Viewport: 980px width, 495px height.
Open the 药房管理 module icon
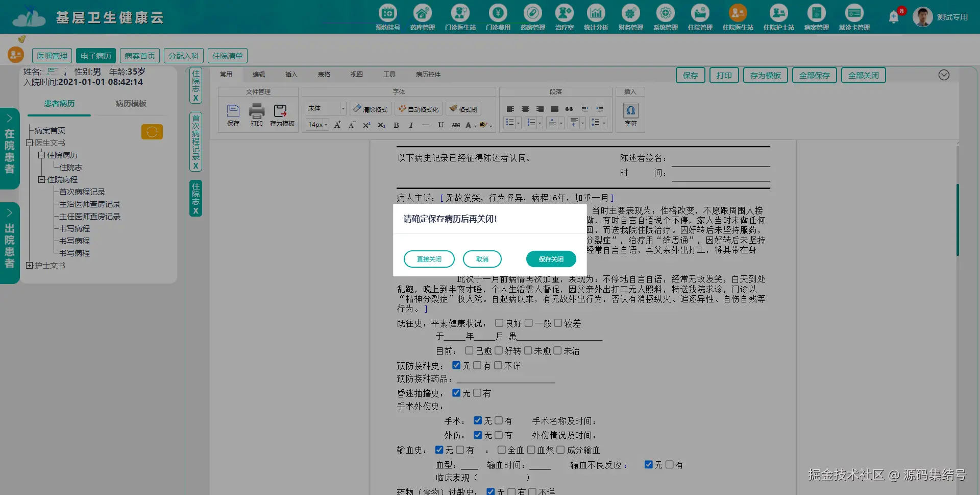pyautogui.click(x=532, y=13)
